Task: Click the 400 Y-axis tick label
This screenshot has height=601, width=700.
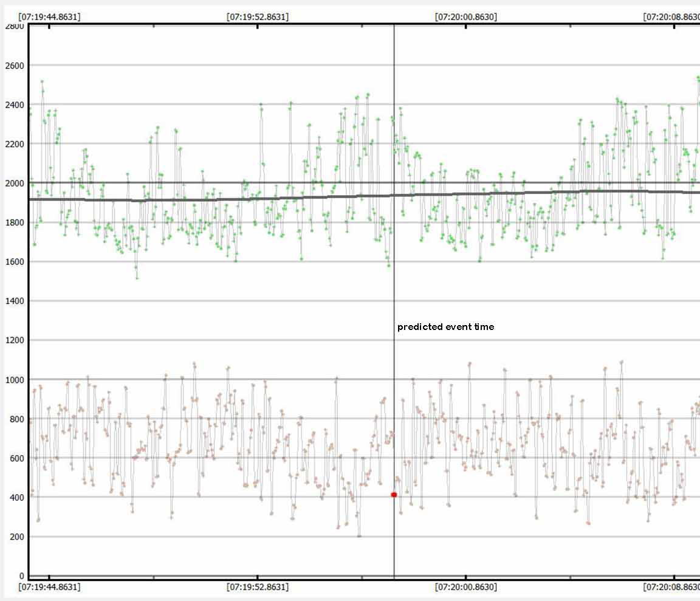Action: [x=15, y=497]
